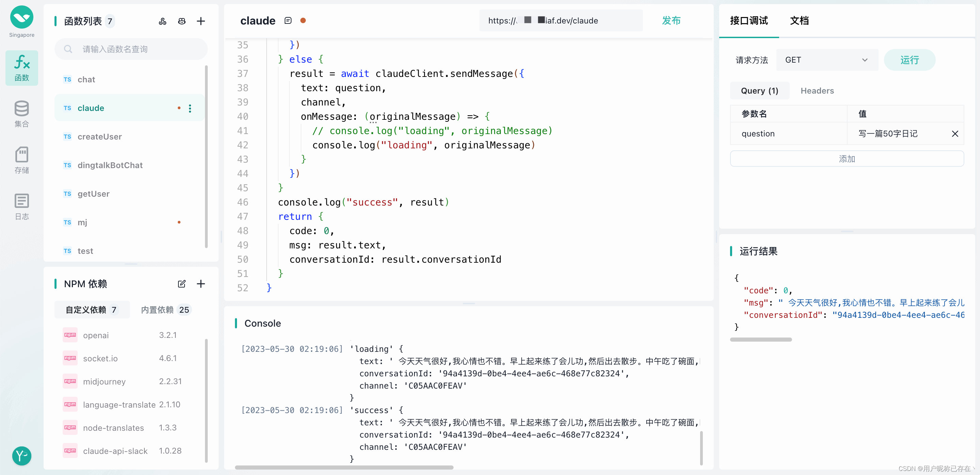Open the test function
This screenshot has height=475, width=980.
pyautogui.click(x=129, y=251)
